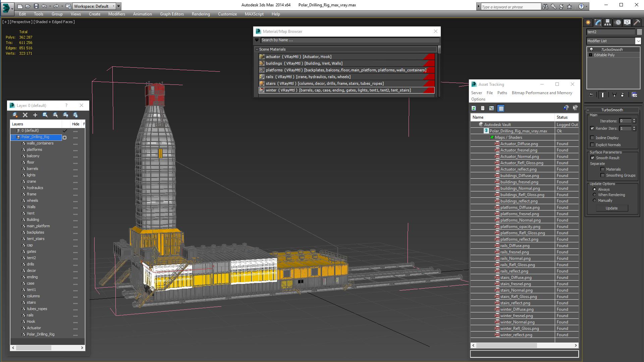
Task: Click list view icon in Asset Tracking toolbar
Action: 483,108
